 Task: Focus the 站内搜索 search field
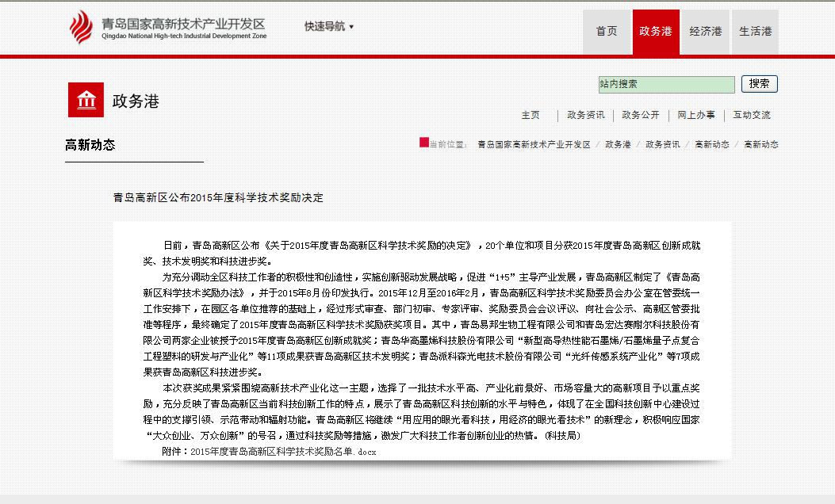click(667, 84)
